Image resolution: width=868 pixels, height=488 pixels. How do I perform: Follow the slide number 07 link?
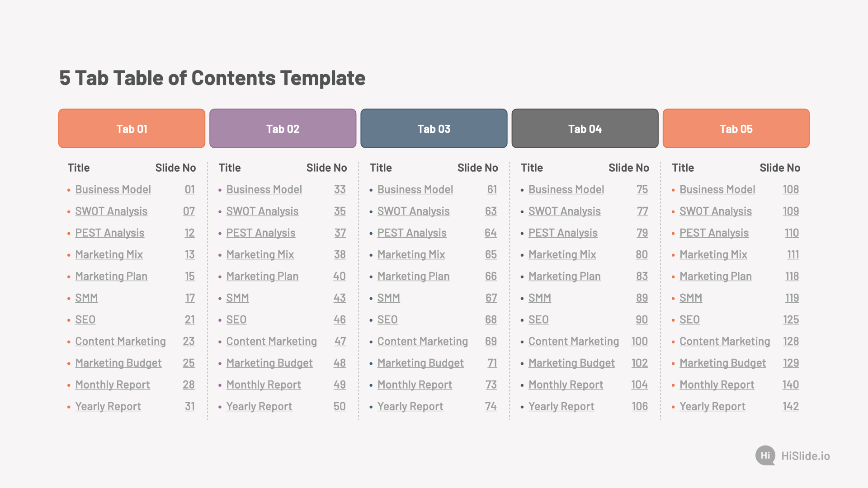tap(189, 211)
